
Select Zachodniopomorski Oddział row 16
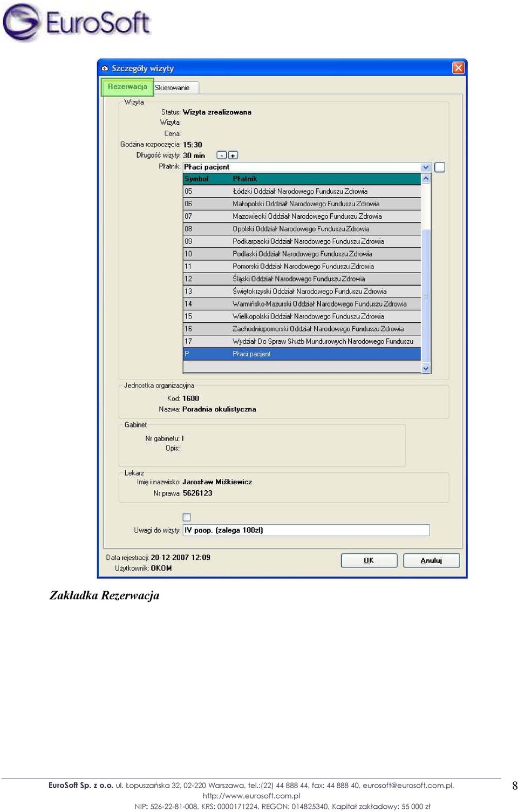[302, 329]
